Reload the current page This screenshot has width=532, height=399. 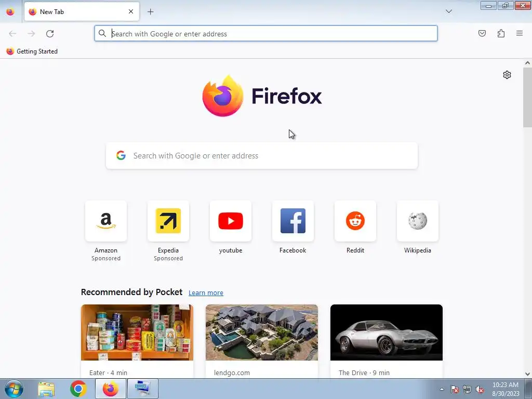click(50, 34)
